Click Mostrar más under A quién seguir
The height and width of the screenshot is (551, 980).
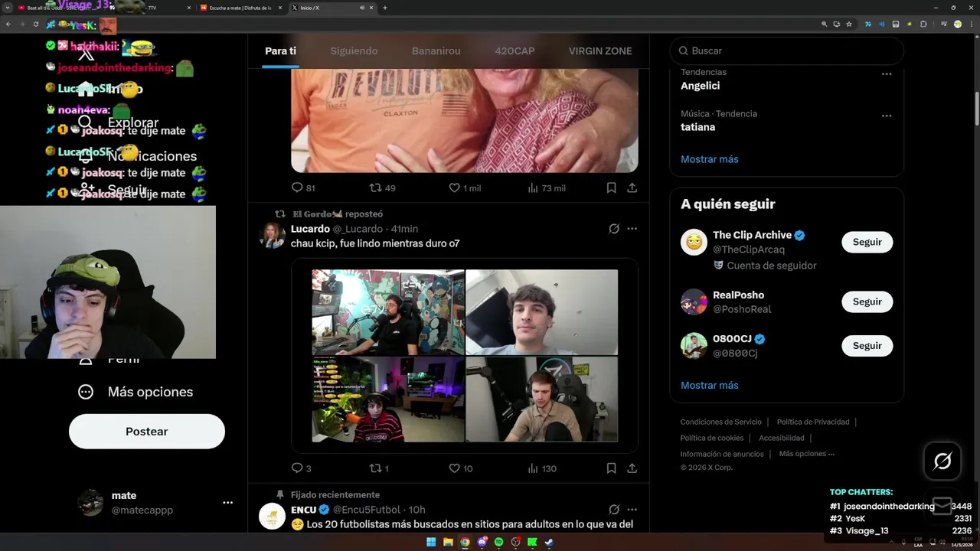[x=710, y=385]
